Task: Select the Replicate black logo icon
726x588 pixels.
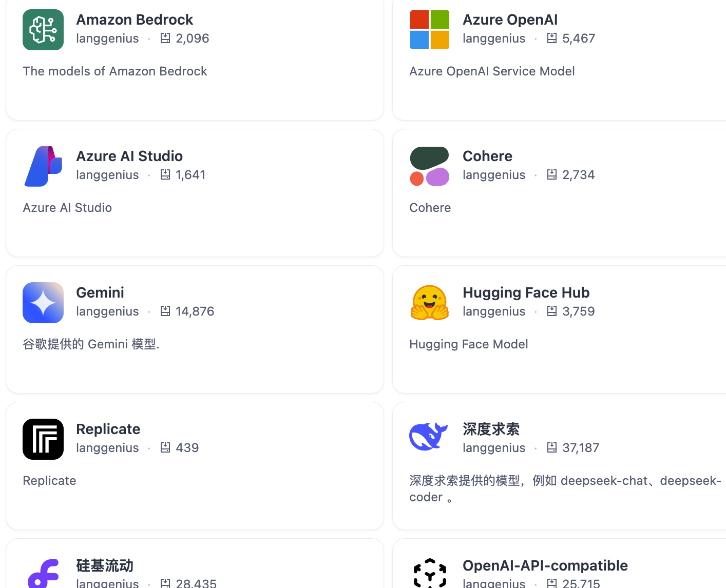Action: click(x=43, y=439)
